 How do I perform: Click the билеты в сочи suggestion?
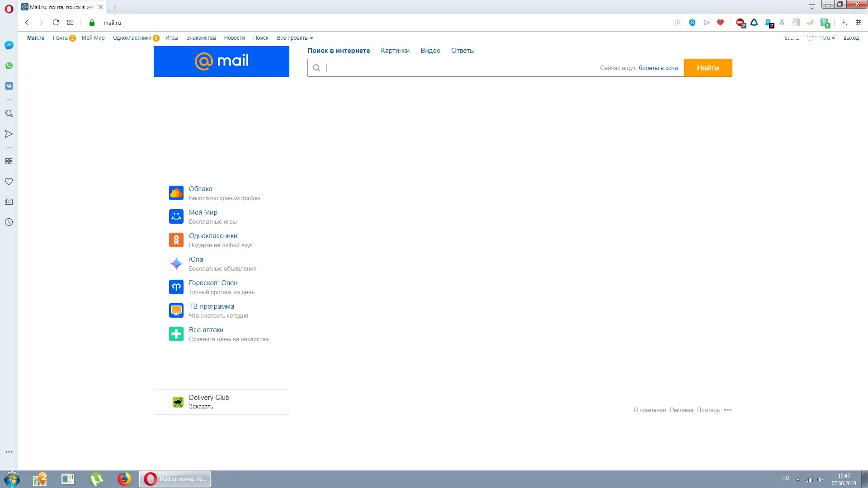tap(658, 68)
